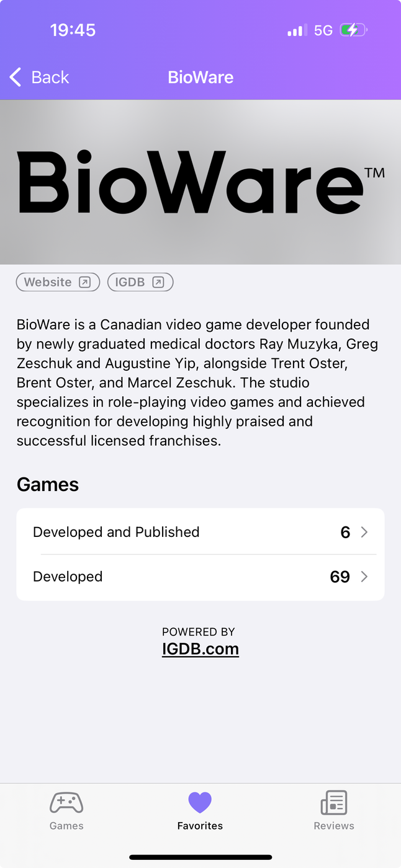Open the BioWare Website link button
The width and height of the screenshot is (401, 868).
pos(58,282)
